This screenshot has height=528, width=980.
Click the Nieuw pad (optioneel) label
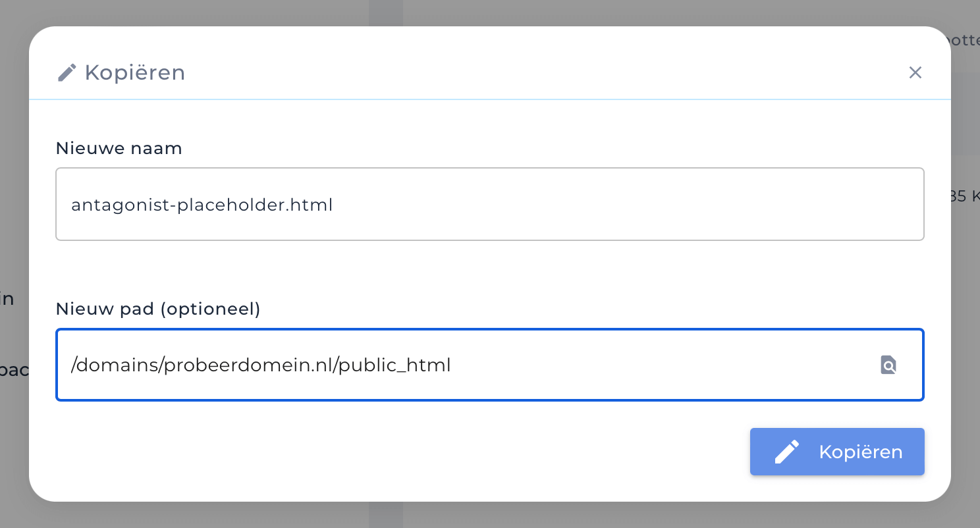click(x=158, y=308)
